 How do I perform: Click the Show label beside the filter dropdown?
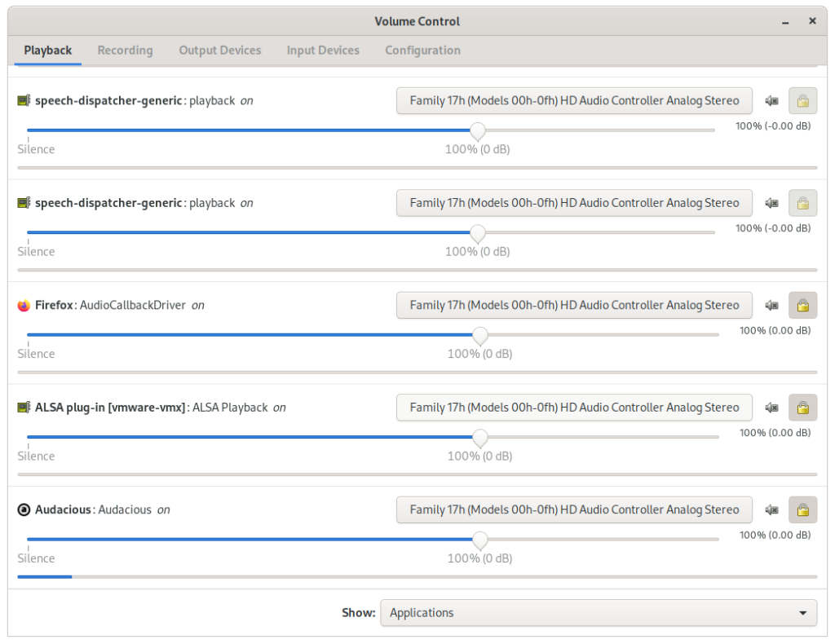(x=359, y=612)
